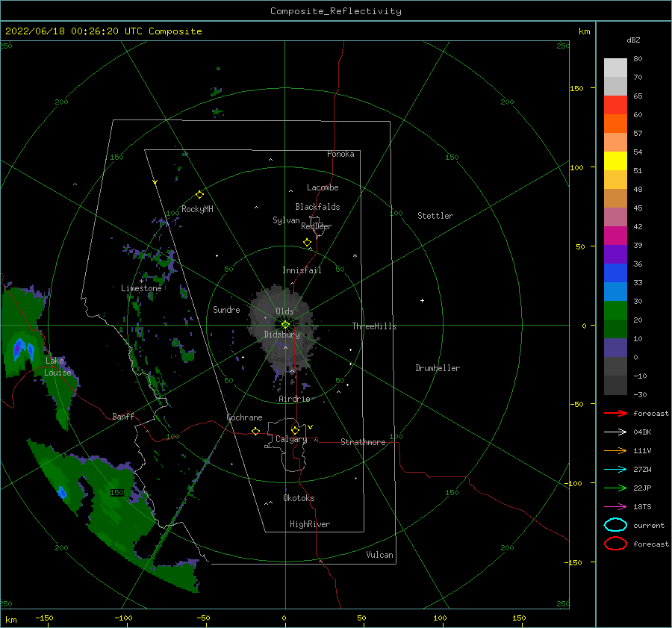The height and width of the screenshot is (628, 672).
Task: Click the Sundre city label
Action: point(226,309)
